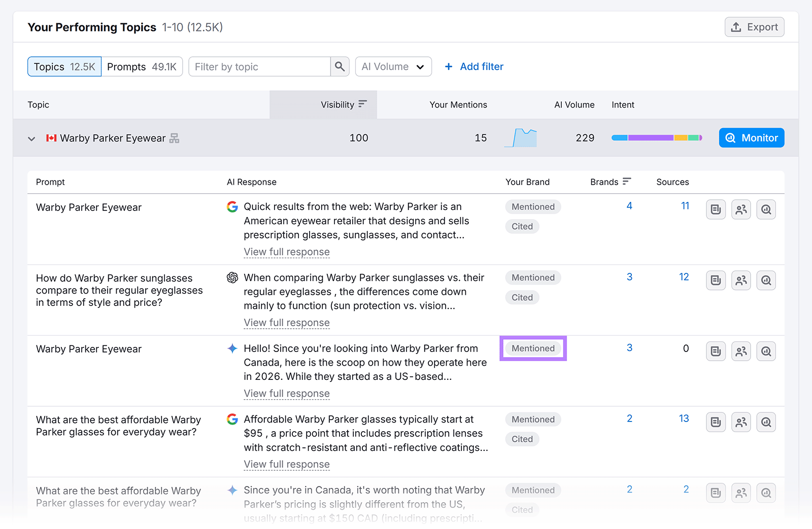Click the Google icon in the first response

[232, 206]
